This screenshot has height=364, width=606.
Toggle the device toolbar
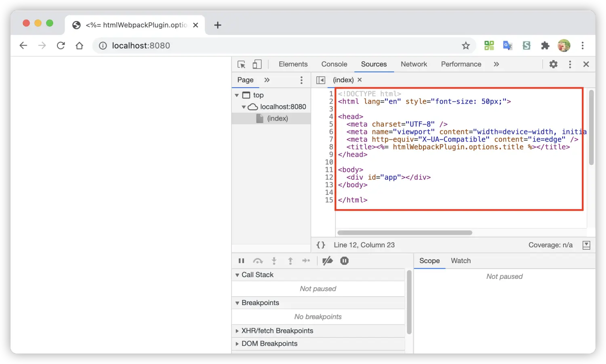click(257, 65)
